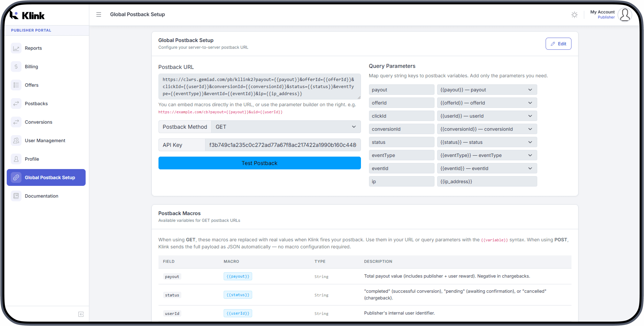Click the API Key field
Screen dimensions: 644x326
click(x=283, y=145)
